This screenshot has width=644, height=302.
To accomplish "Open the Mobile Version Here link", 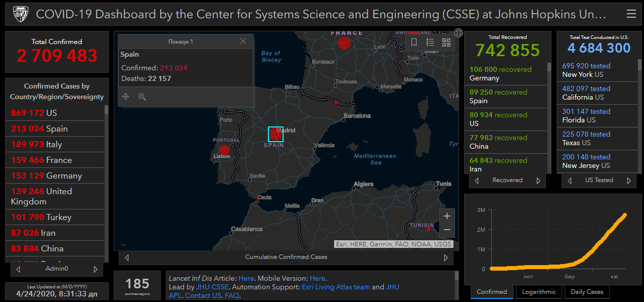I will 317,278.
